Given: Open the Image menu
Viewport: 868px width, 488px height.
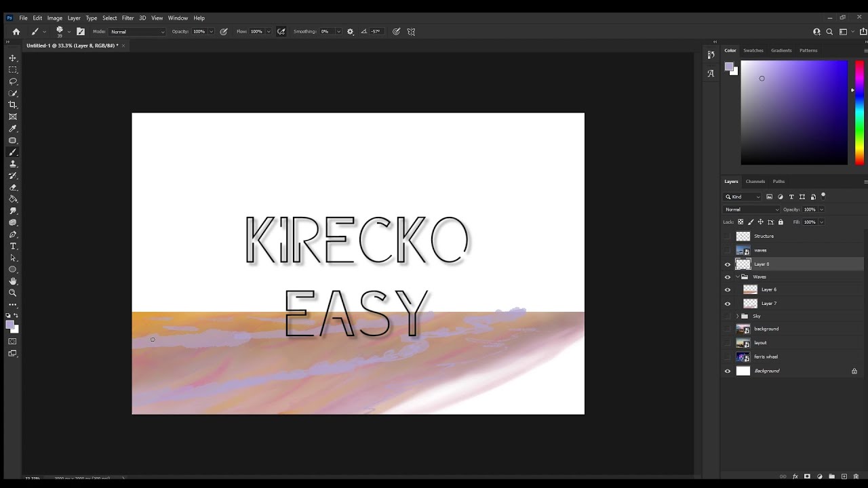Looking at the screenshot, I should tap(55, 18).
